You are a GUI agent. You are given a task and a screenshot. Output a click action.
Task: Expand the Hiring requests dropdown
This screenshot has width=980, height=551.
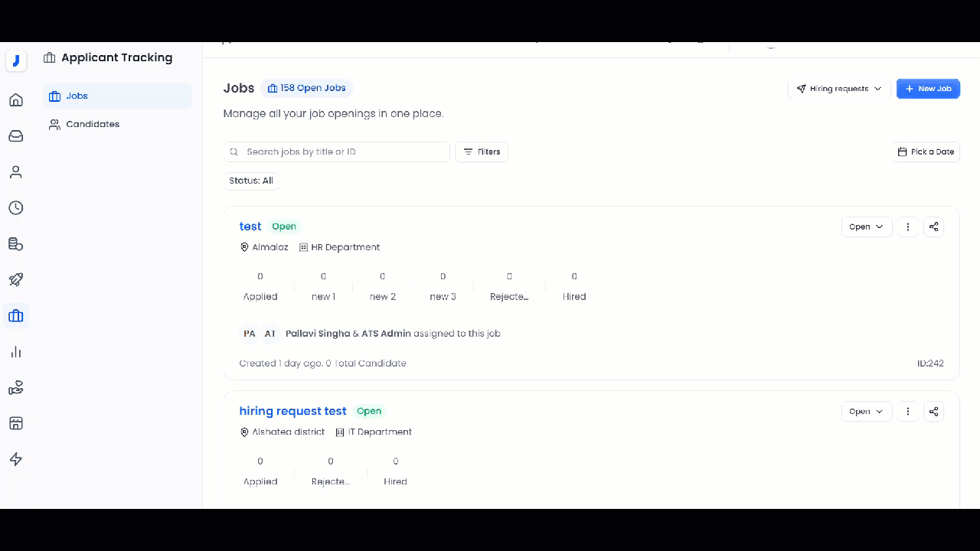838,88
